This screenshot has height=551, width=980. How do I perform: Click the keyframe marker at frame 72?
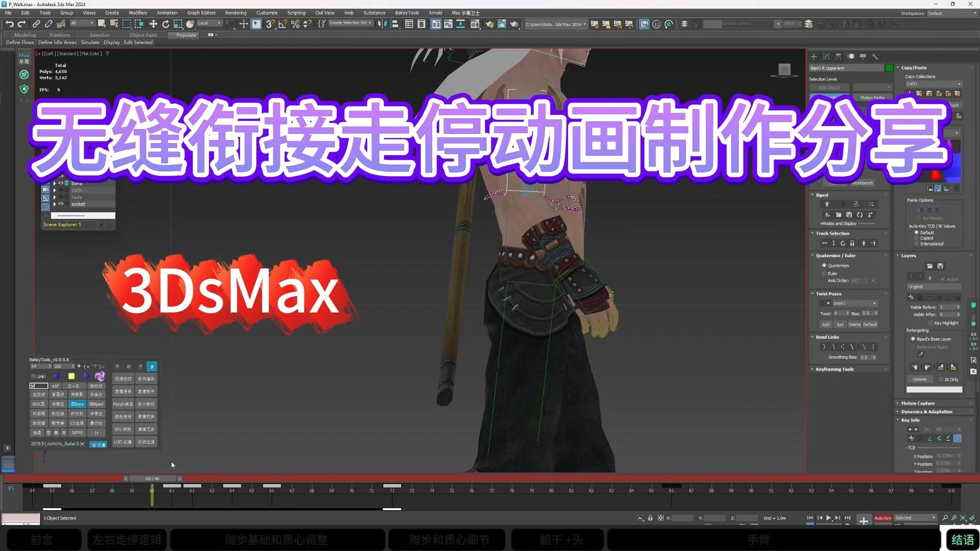point(392,486)
